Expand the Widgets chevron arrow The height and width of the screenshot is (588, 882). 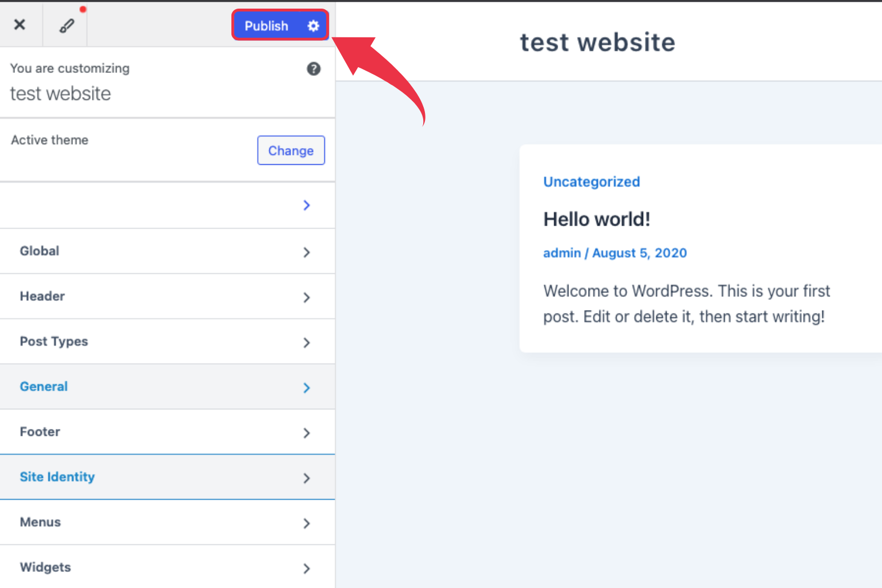(x=307, y=568)
